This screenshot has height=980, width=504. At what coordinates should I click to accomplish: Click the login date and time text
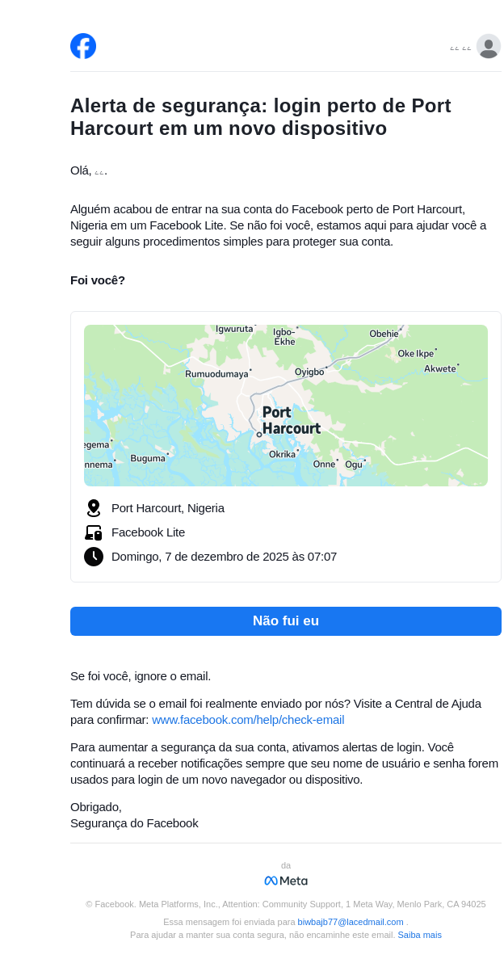point(224,557)
